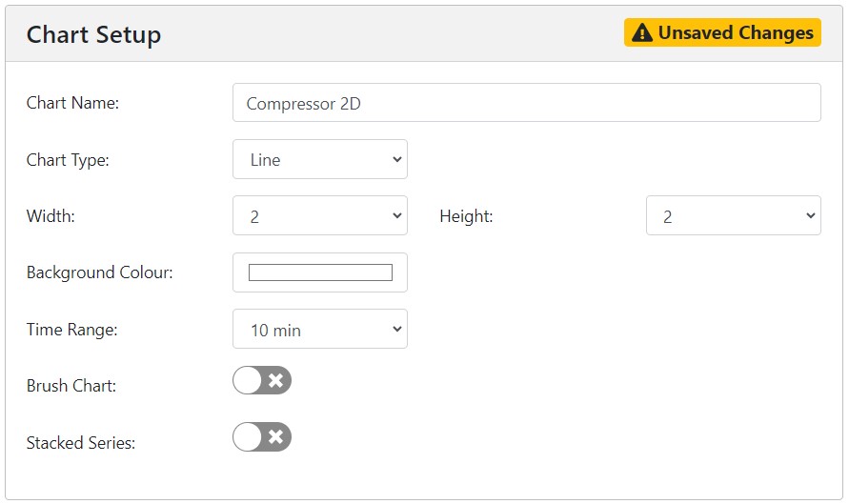
Task: Click the X icon on Brush Chart switch
Action: point(275,380)
